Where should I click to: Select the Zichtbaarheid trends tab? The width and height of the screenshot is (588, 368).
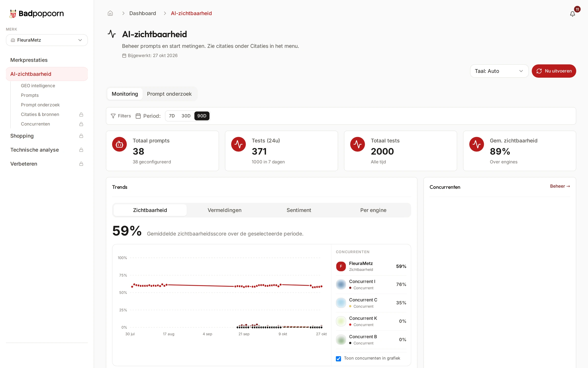[x=150, y=210]
